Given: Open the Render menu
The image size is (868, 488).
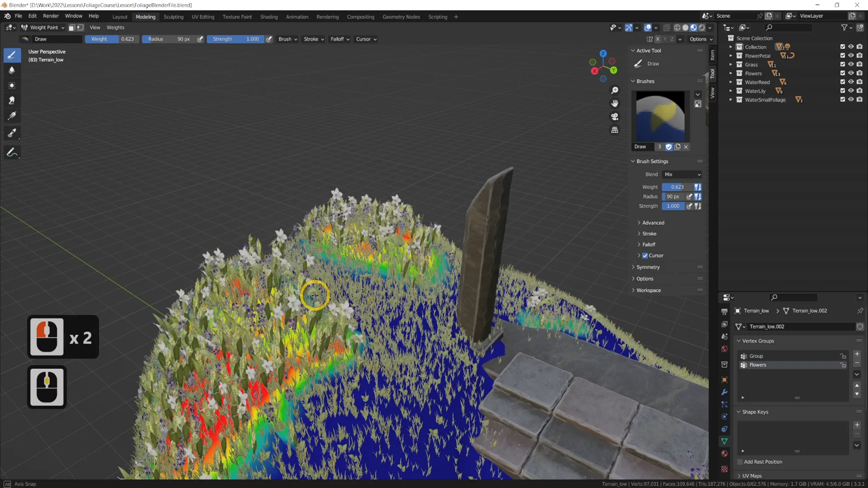Looking at the screenshot, I should pos(51,16).
